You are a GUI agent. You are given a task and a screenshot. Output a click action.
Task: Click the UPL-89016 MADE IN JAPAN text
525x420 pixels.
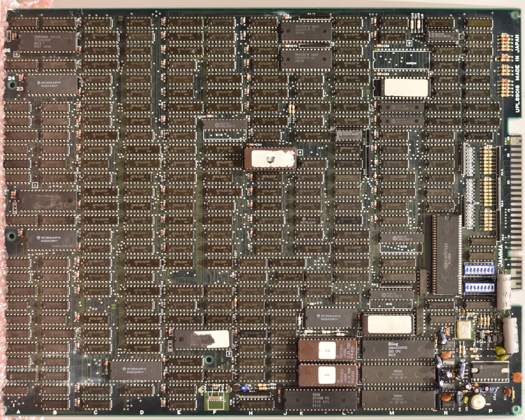(517, 73)
